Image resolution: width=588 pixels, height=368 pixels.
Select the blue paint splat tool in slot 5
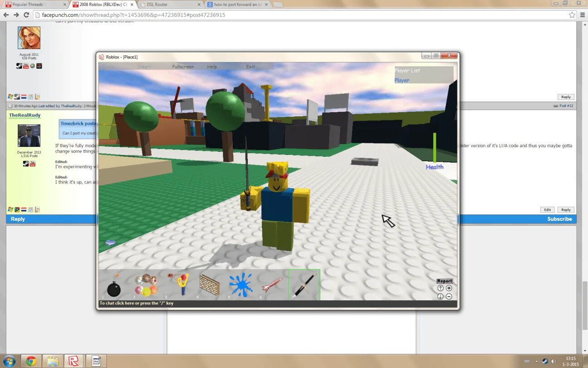[x=240, y=285]
